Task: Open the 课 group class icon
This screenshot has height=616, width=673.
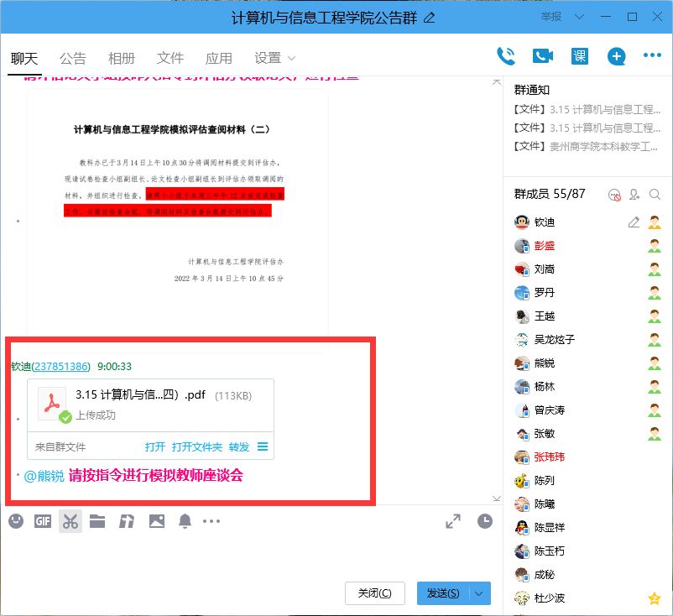Action: click(x=577, y=56)
